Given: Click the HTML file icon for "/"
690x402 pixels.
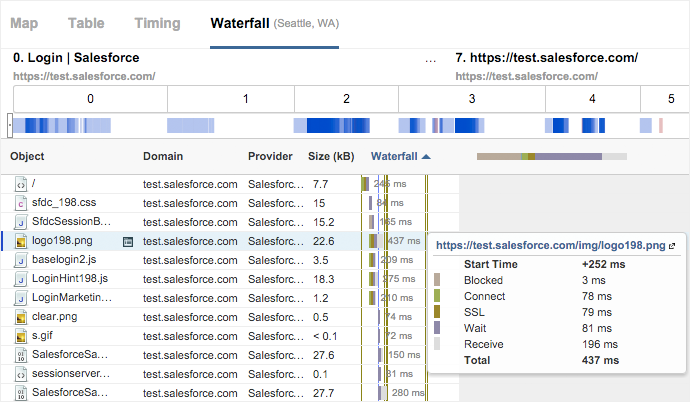Looking at the screenshot, I should (20, 184).
